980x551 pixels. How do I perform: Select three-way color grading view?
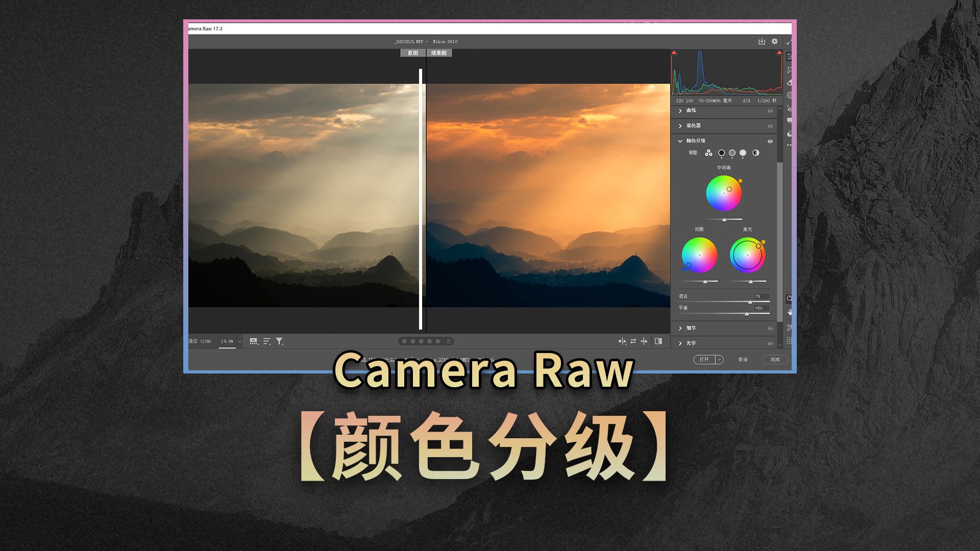click(x=708, y=153)
